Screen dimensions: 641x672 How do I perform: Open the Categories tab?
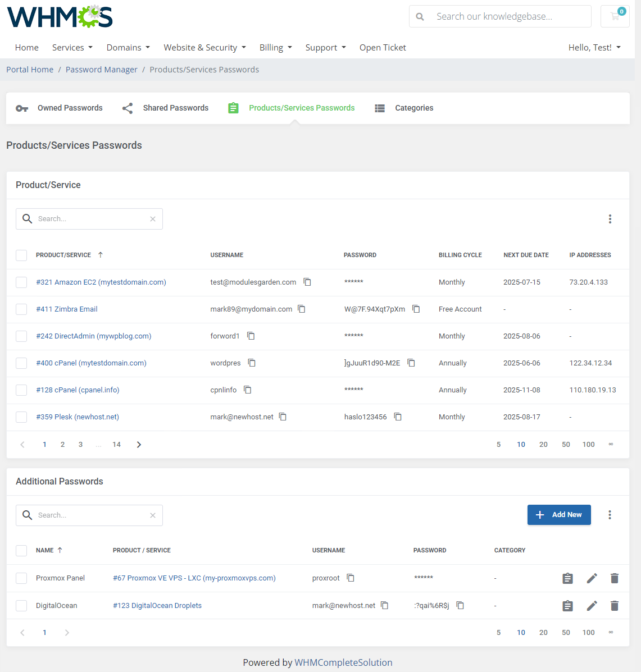(x=404, y=108)
